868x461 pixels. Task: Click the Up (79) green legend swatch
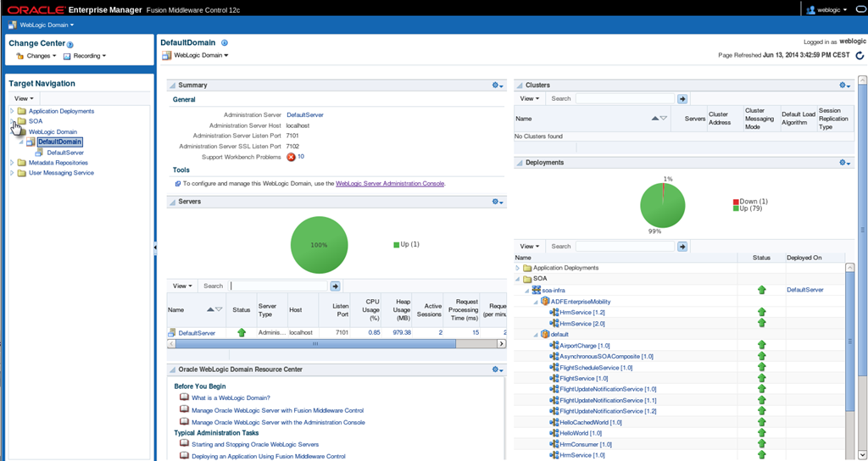click(736, 208)
